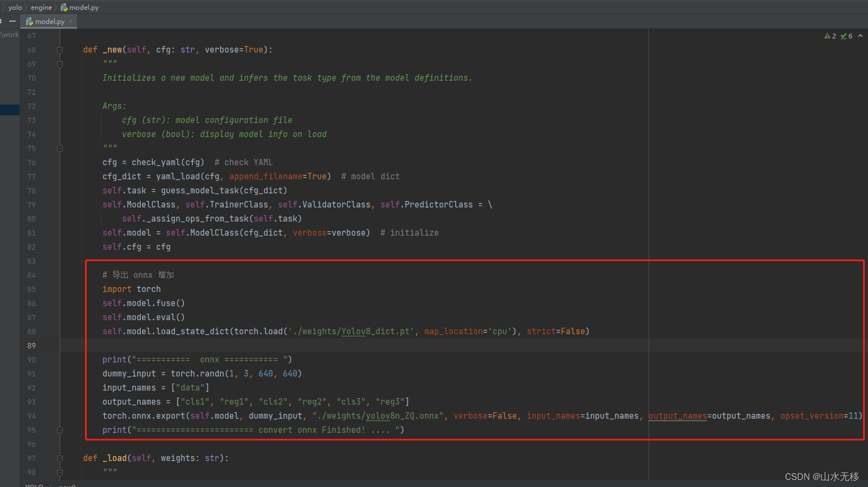
Task: Collapse the _new method at line 68
Action: pyautogui.click(x=60, y=50)
